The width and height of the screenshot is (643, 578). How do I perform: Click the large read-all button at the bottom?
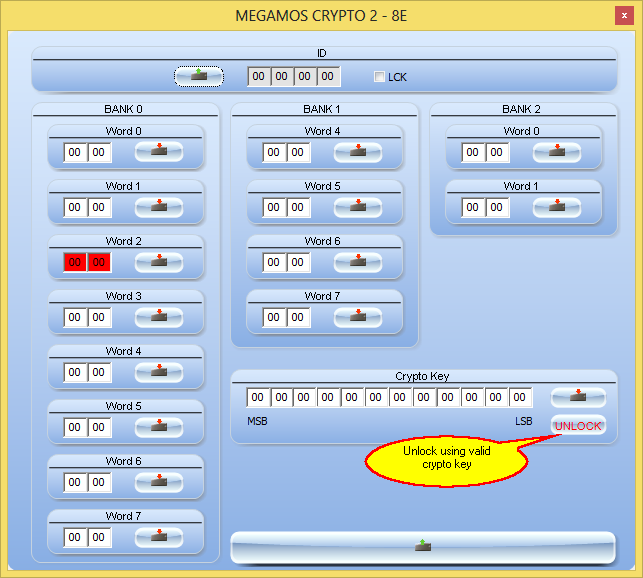tap(423, 547)
